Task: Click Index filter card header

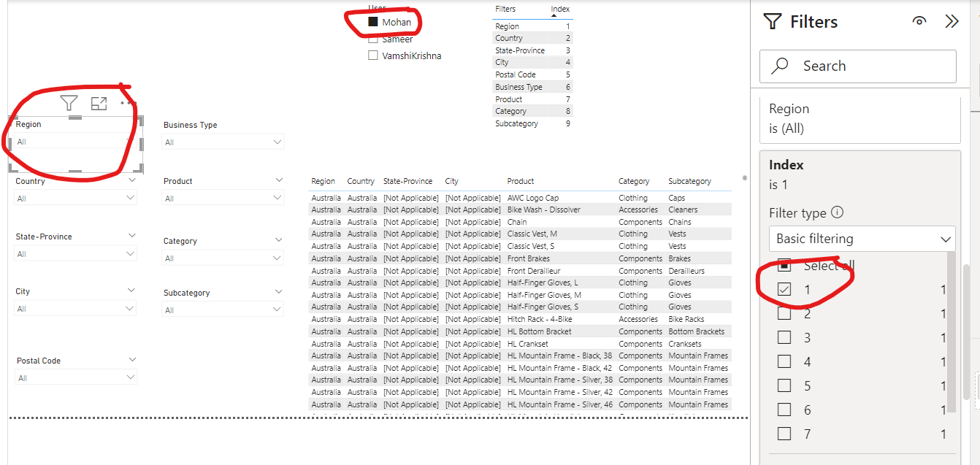Action: point(860,174)
